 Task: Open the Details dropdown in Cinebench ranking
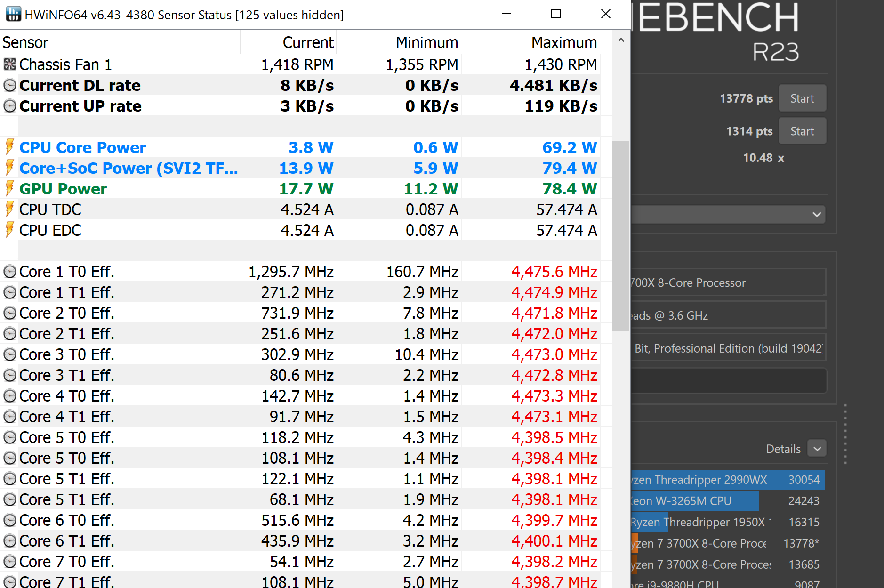[817, 449]
